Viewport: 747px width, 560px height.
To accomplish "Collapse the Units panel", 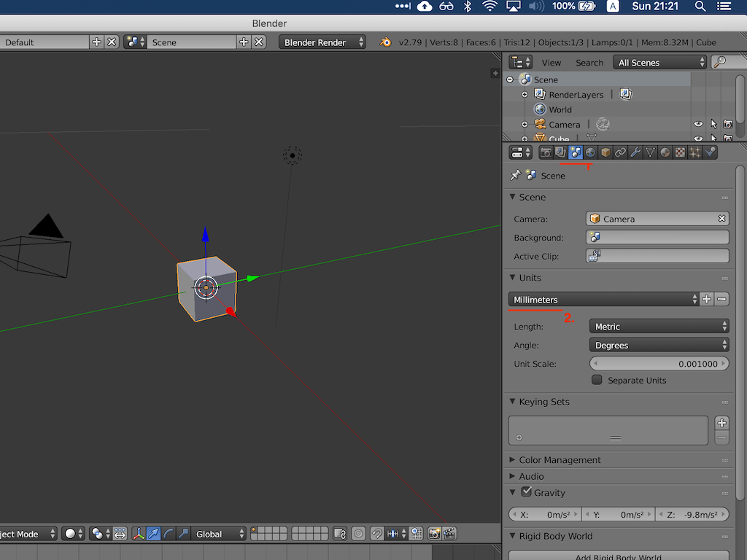I will click(x=513, y=277).
